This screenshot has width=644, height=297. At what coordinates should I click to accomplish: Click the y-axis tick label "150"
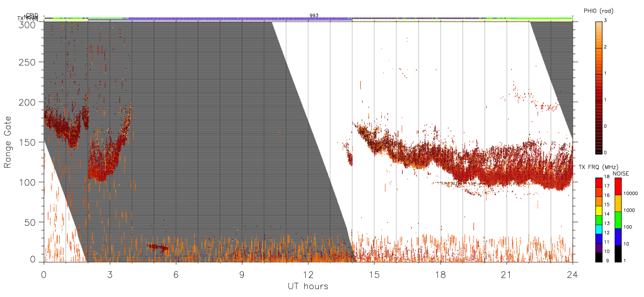28,142
